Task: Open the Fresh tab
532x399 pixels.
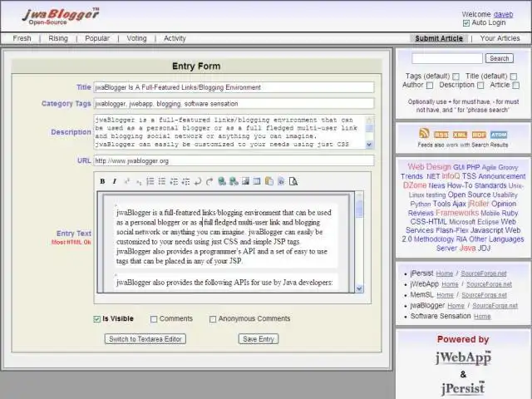Action: pyautogui.click(x=22, y=38)
